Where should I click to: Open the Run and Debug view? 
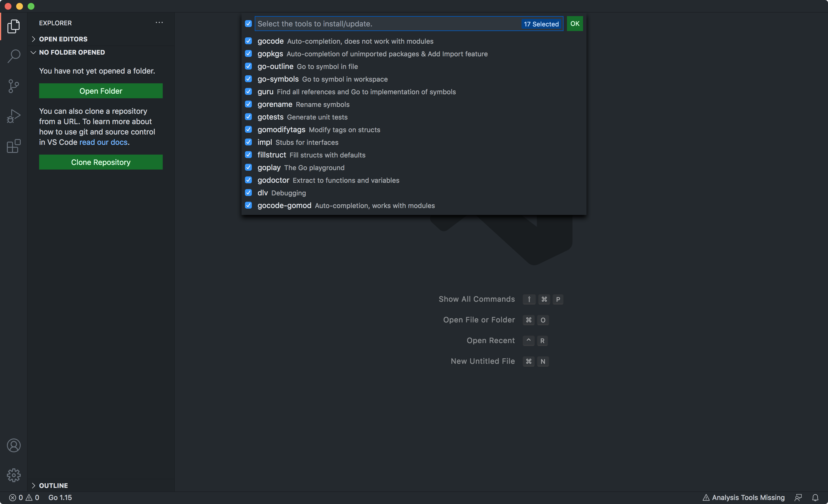coord(14,116)
